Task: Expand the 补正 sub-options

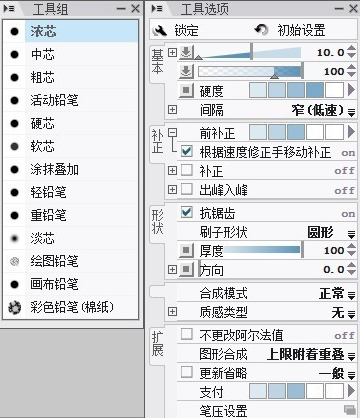Action: pyautogui.click(x=172, y=171)
